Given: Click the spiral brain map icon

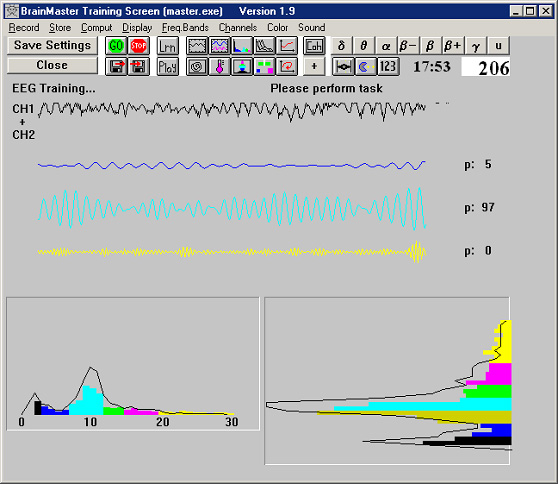Looking at the screenshot, I should click(x=197, y=66).
